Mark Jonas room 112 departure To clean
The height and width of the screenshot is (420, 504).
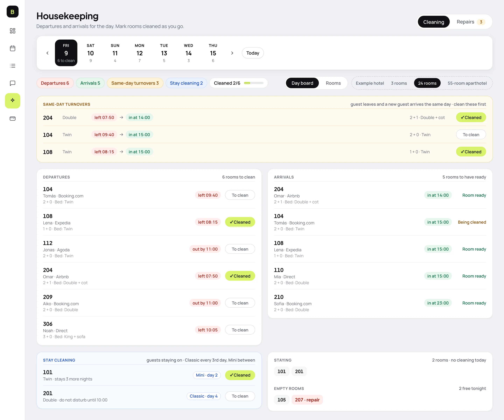240,249
